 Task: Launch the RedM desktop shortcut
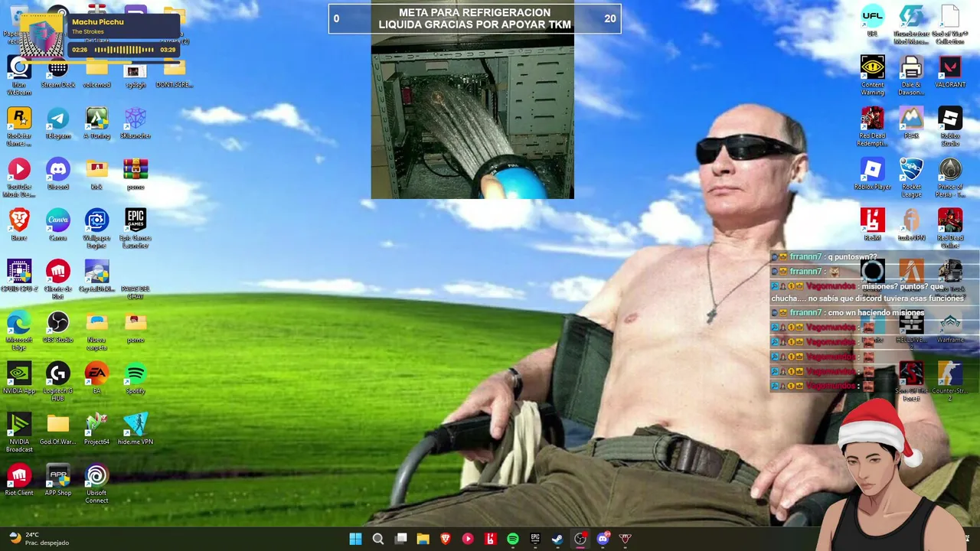[x=872, y=226]
